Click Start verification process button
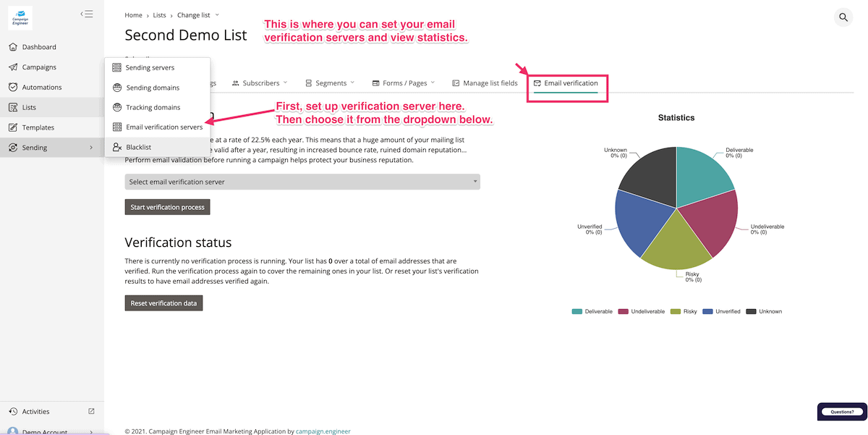The image size is (868, 435). click(167, 207)
